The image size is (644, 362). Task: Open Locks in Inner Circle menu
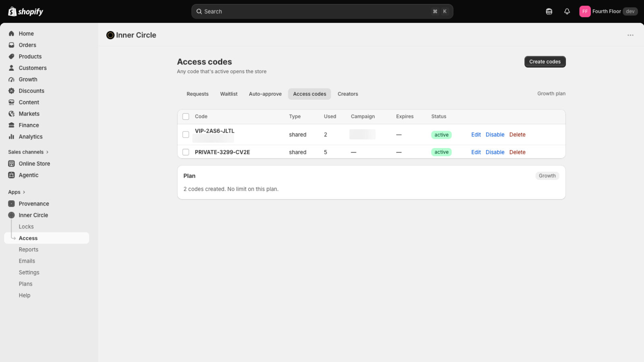coord(26,227)
